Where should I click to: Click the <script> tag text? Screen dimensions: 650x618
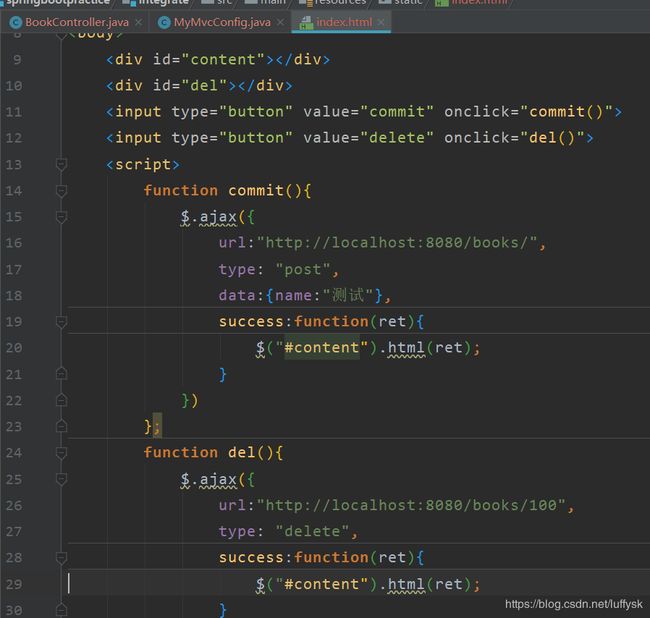click(x=143, y=165)
